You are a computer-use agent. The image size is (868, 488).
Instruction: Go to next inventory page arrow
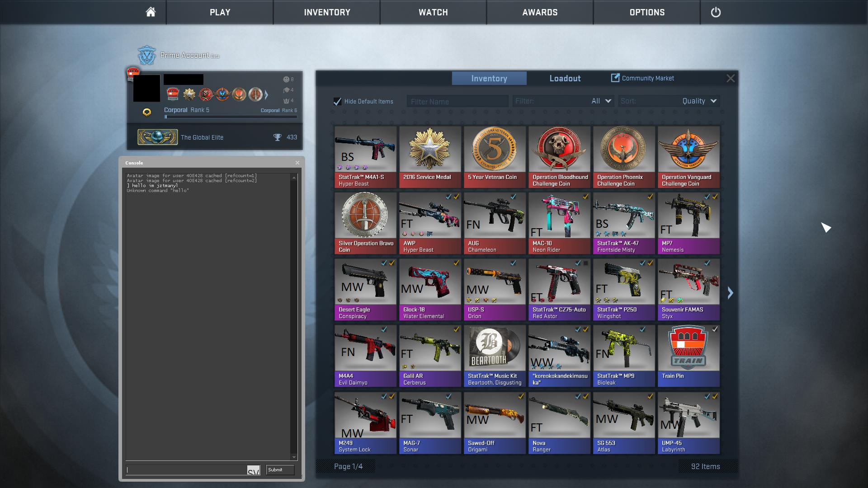coord(730,293)
